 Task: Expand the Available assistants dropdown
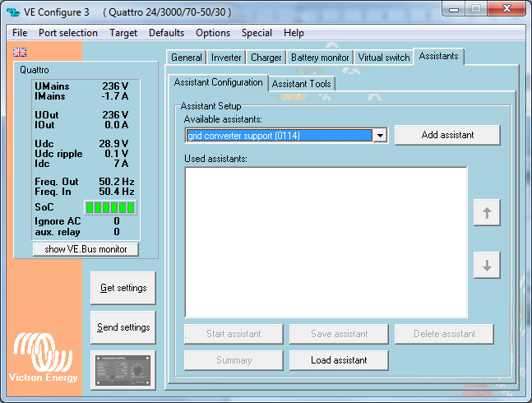pyautogui.click(x=380, y=136)
